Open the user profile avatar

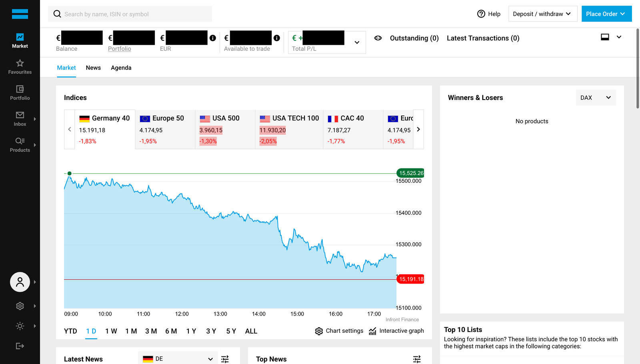point(20,282)
